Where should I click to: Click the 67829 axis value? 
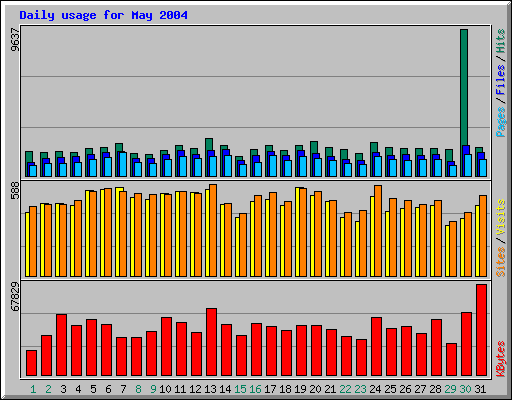(15, 296)
